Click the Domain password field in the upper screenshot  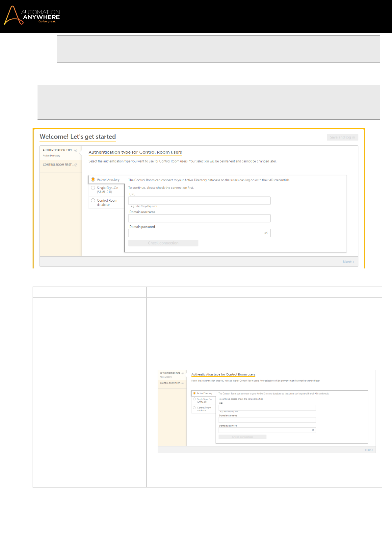[199, 233]
